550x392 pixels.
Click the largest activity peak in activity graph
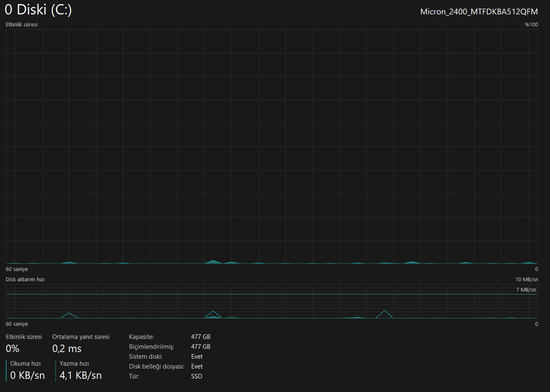click(213, 261)
